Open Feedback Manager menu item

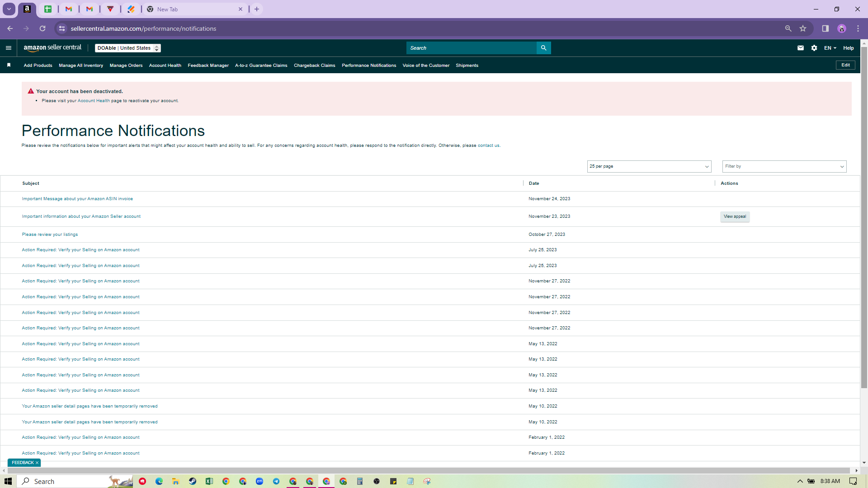[x=208, y=66]
